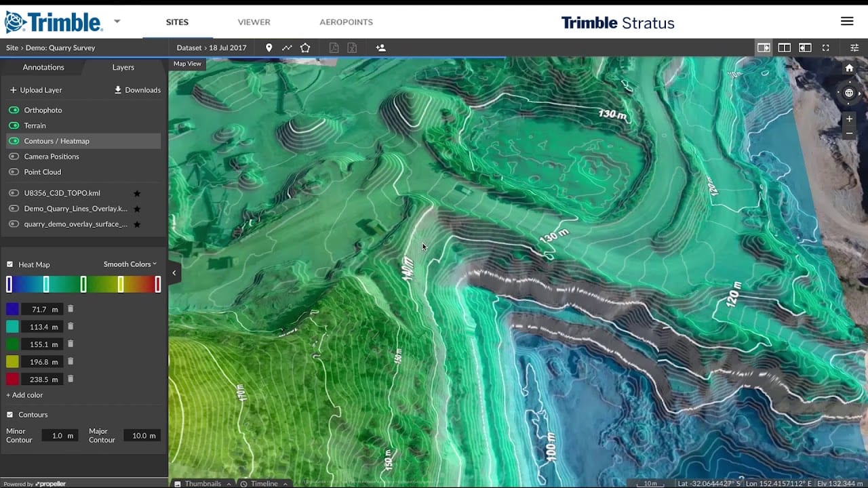Click the Major Contour interval field
868x488 pixels.
[142, 436]
